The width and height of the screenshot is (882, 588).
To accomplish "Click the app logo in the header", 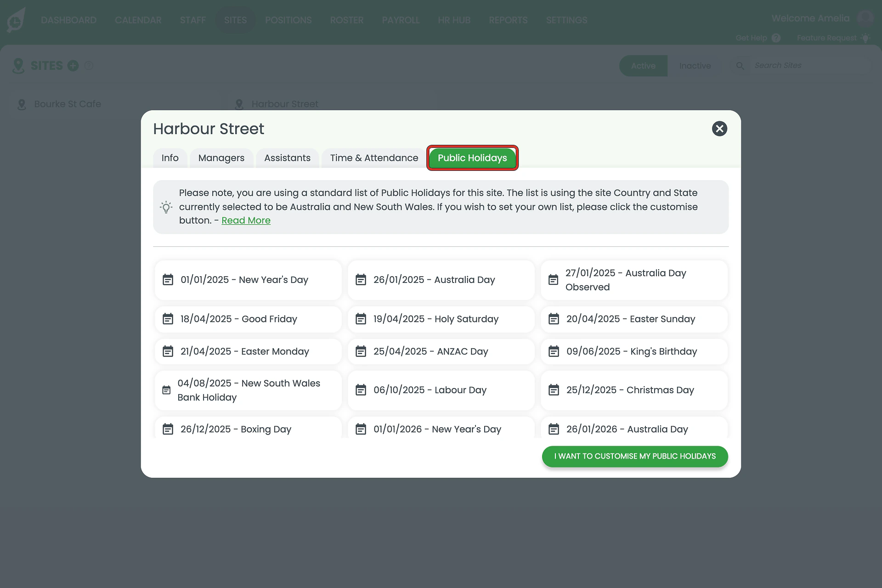I will click(16, 20).
